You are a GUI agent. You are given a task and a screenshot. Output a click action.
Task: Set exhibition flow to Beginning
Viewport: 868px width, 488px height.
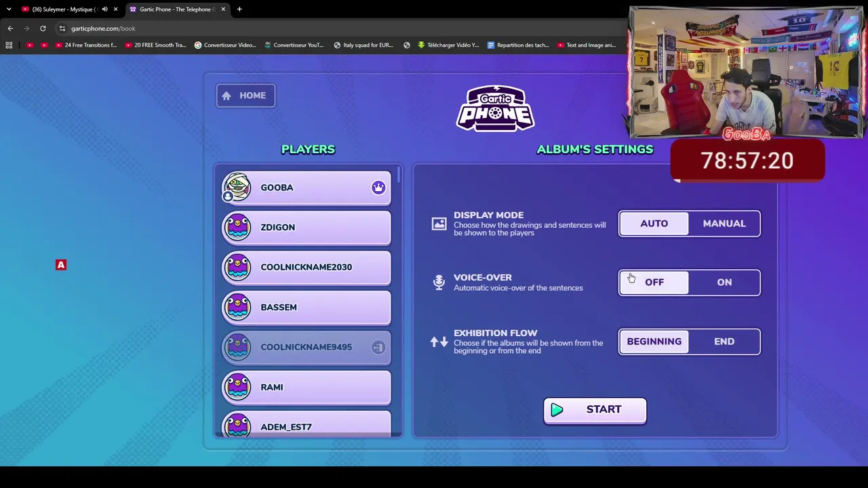coord(654,342)
